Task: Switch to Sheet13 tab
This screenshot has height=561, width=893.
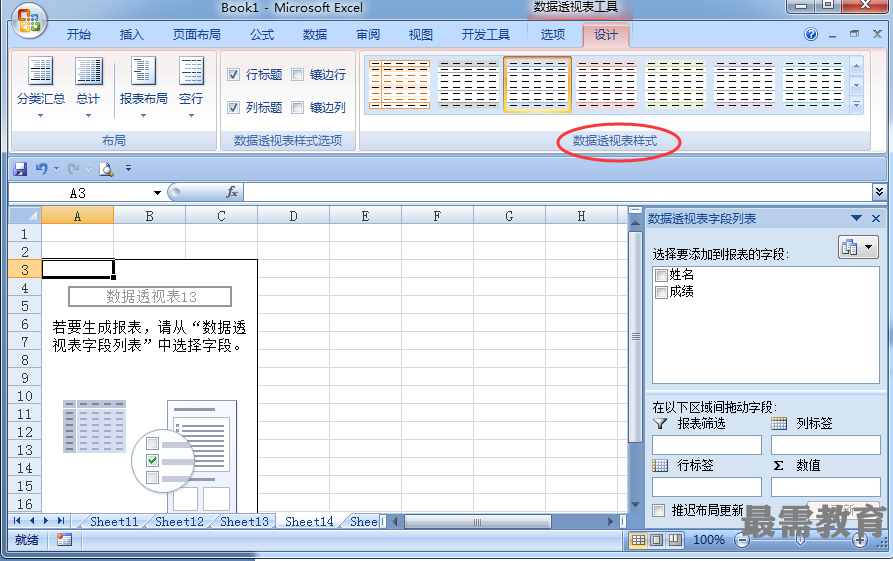Action: coord(244,521)
